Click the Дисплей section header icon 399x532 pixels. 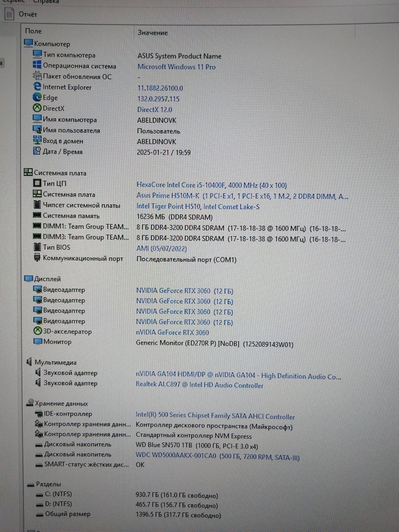(x=28, y=278)
